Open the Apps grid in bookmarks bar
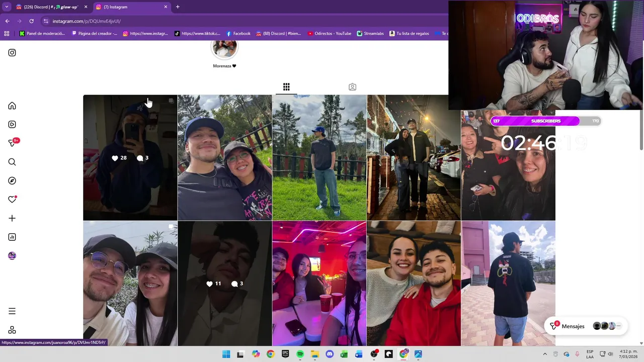 7,34
